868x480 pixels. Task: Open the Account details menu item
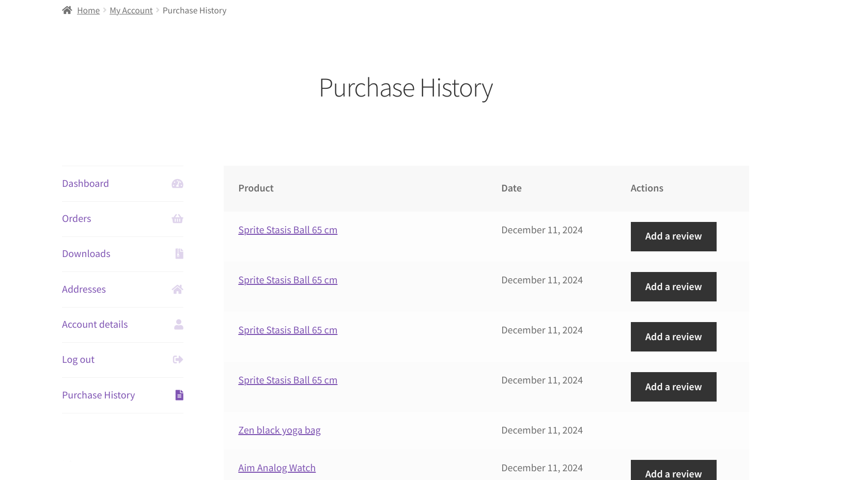95,325
